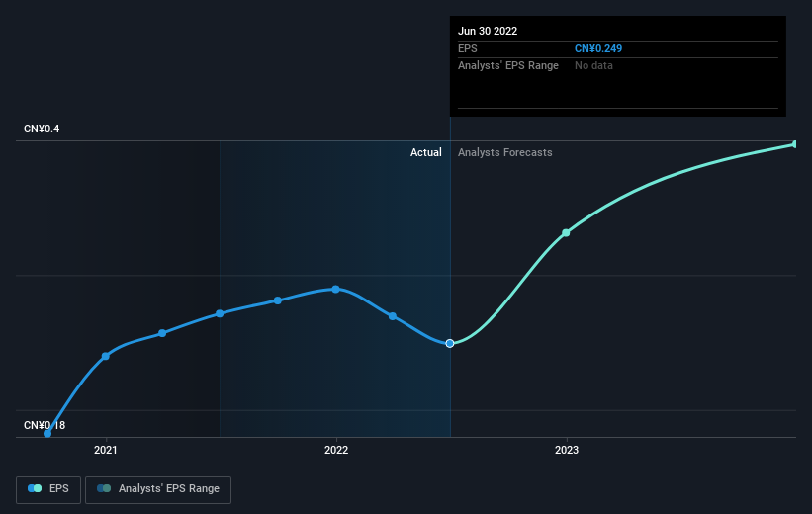812x514 pixels.
Task: Click the 2021 x-axis label
Action: (106, 450)
